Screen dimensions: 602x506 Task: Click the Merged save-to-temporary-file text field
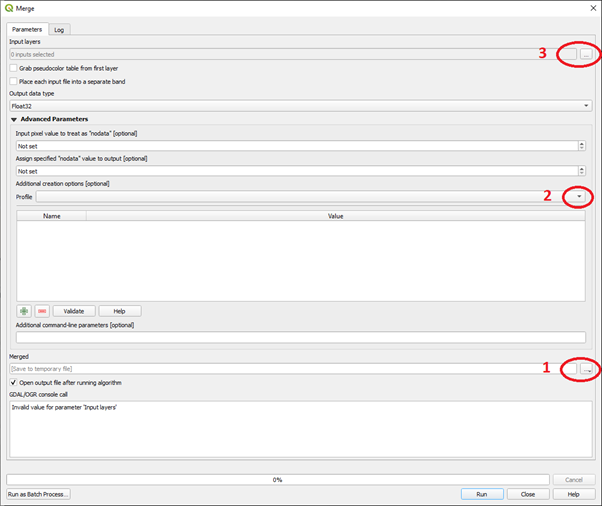click(x=284, y=369)
